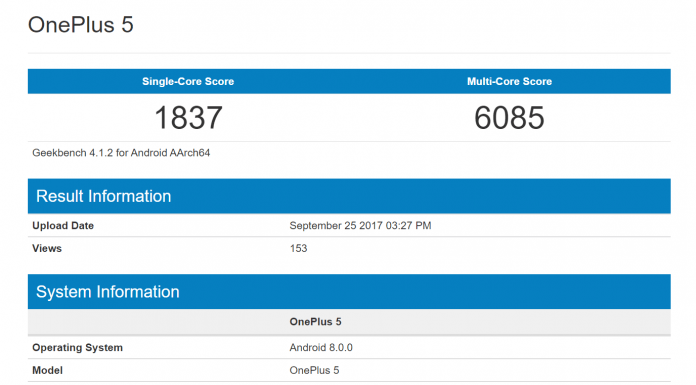This screenshot has width=696, height=385.
Task: Select the 'Operating System' row label
Action: (77, 348)
